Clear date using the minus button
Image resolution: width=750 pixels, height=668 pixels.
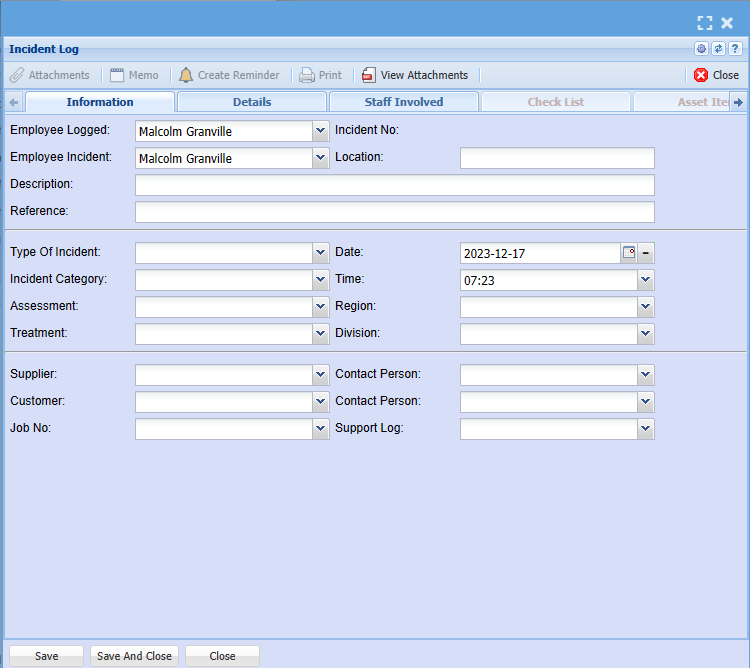[646, 253]
